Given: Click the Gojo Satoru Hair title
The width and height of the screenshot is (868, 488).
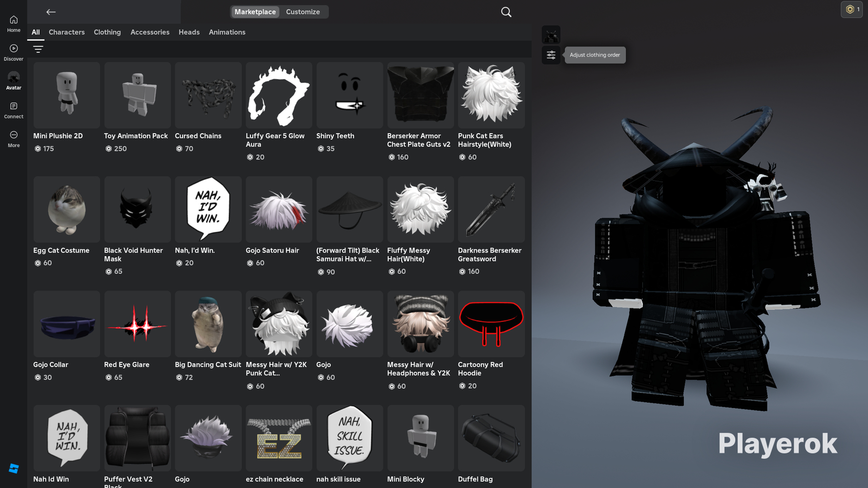Looking at the screenshot, I should click(x=272, y=250).
